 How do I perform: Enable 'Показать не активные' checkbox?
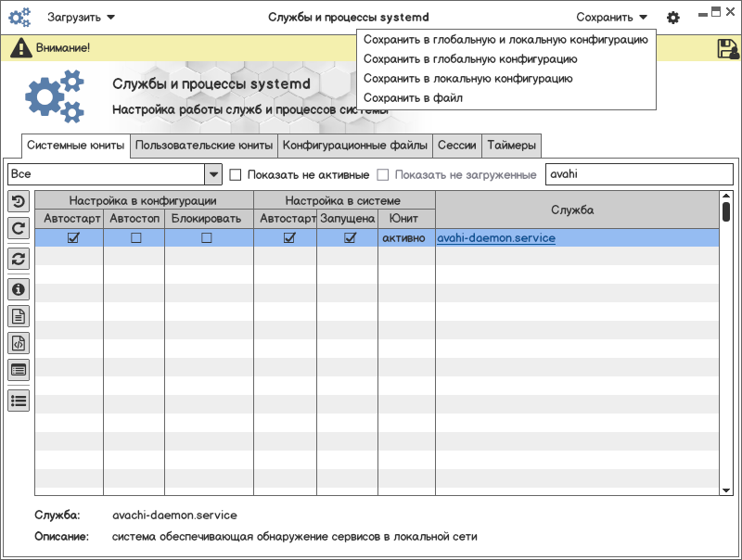coord(236,174)
